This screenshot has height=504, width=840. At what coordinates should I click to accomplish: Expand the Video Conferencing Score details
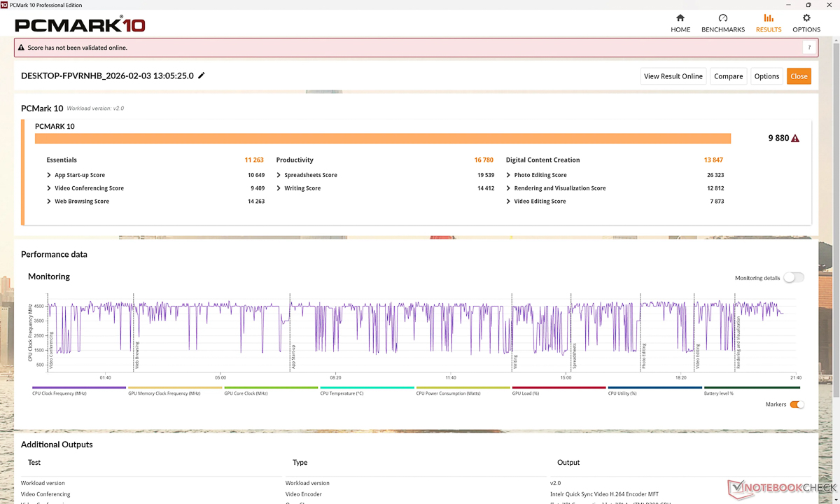click(48, 188)
